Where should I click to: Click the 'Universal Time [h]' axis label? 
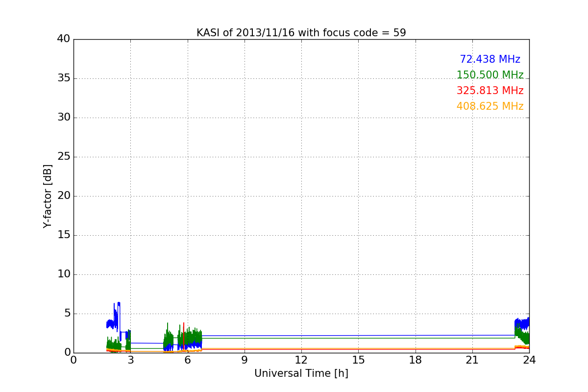pyautogui.click(x=301, y=373)
